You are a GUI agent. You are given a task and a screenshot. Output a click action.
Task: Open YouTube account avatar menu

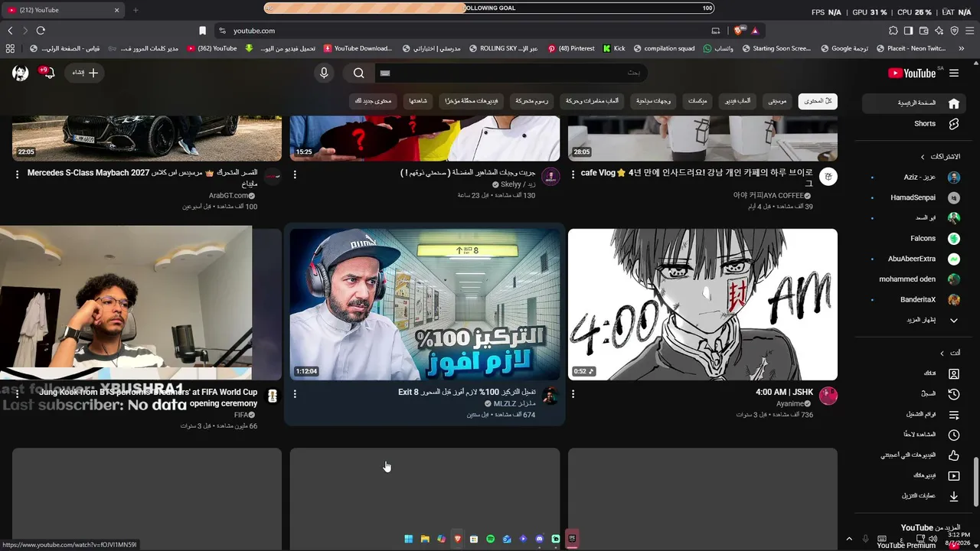[21, 73]
